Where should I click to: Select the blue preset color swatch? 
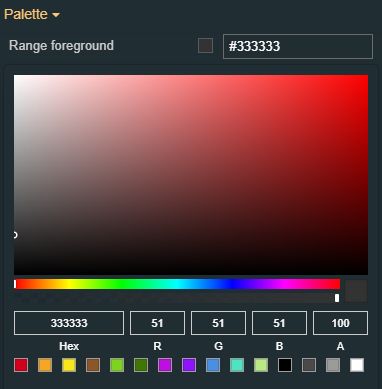point(213,365)
